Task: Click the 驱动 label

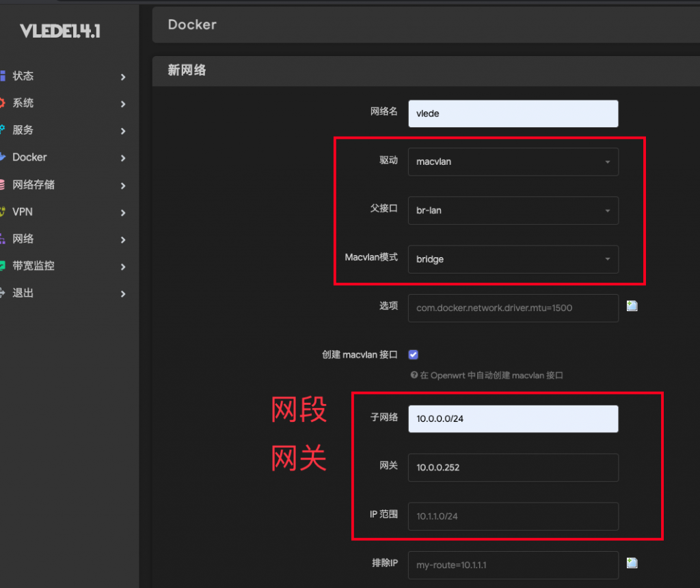Action: tap(388, 160)
